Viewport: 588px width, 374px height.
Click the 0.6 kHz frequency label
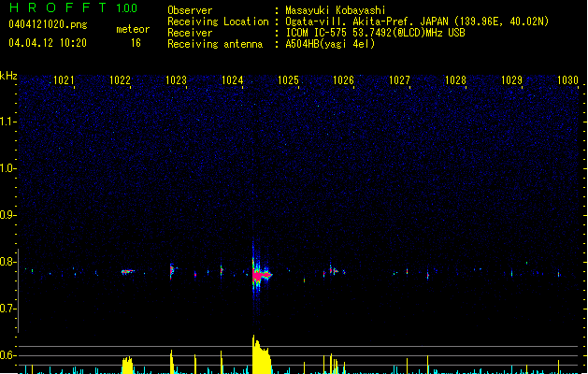click(x=7, y=355)
